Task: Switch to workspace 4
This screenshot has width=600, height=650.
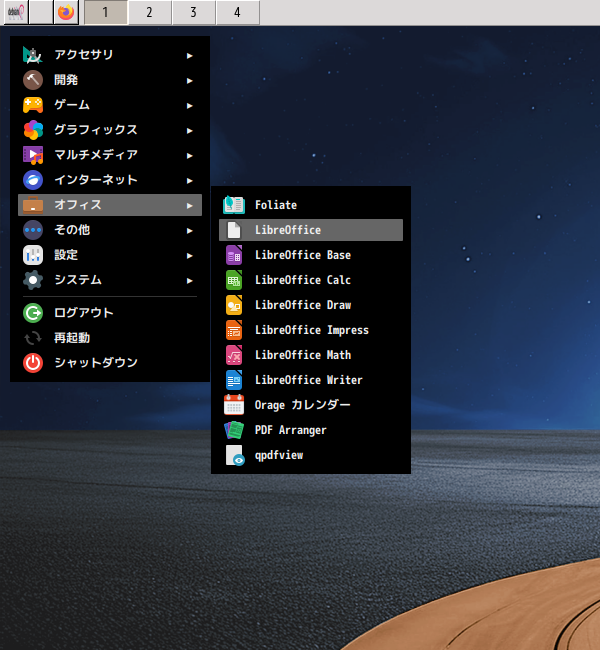Action: click(238, 12)
